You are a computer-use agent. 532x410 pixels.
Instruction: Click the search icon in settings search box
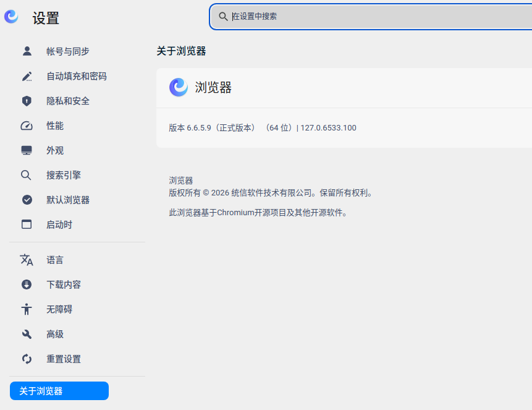tap(223, 16)
